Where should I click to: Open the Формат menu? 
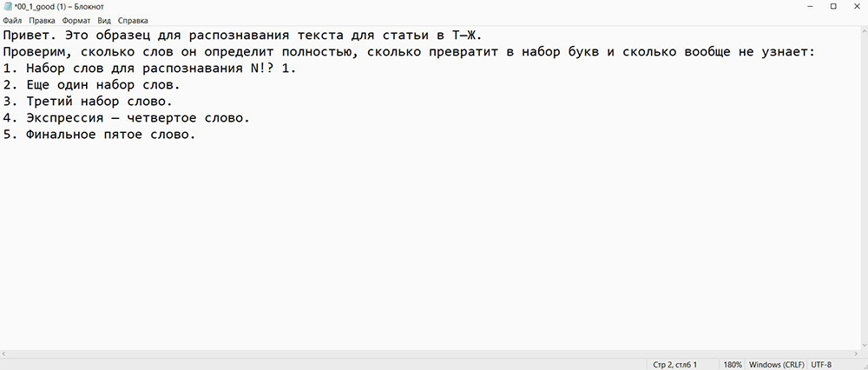tap(76, 21)
